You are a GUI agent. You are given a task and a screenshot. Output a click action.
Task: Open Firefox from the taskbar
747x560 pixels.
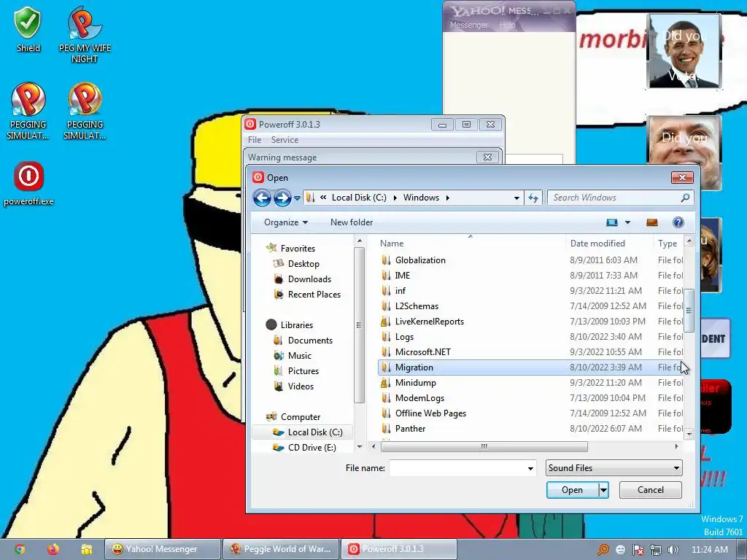(53, 549)
